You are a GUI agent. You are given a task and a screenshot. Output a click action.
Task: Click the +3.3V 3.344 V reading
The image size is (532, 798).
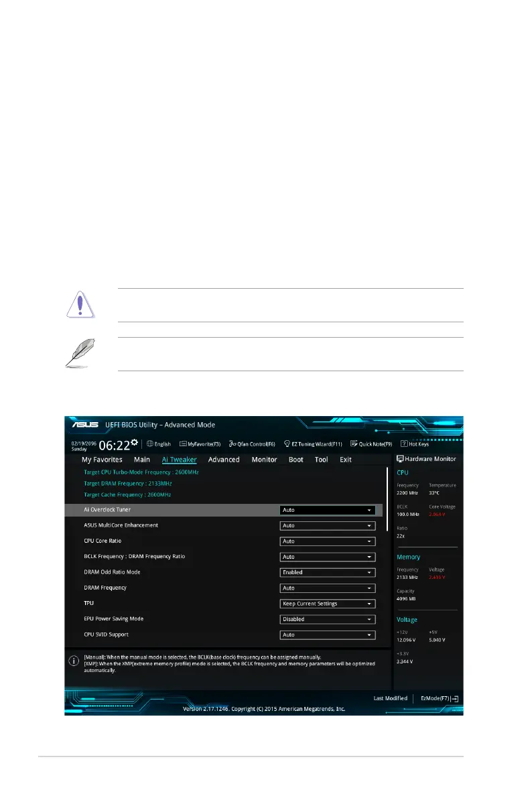tap(405, 661)
